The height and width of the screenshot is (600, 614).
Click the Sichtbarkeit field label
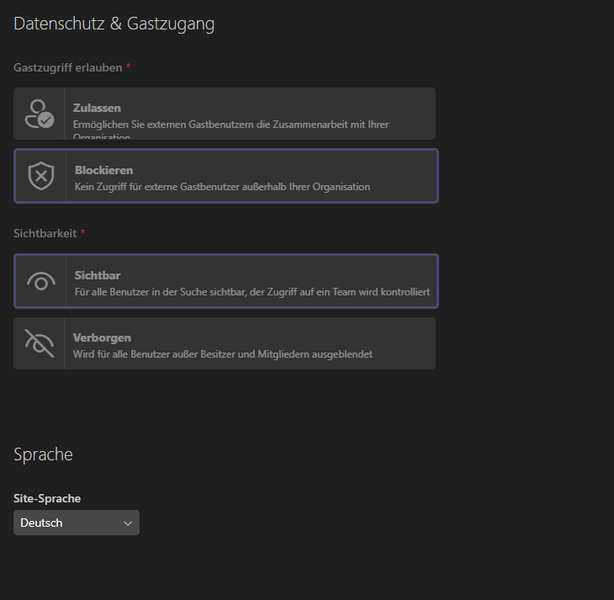coord(45,233)
